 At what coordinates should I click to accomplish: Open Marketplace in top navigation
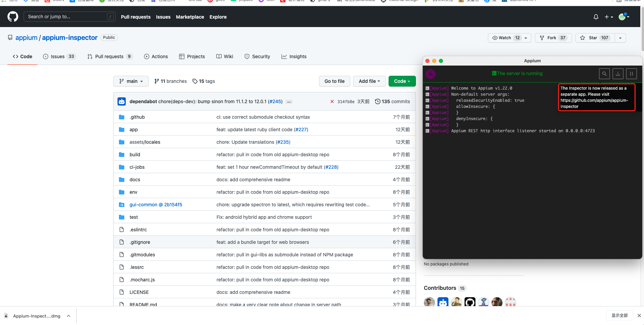190,17
